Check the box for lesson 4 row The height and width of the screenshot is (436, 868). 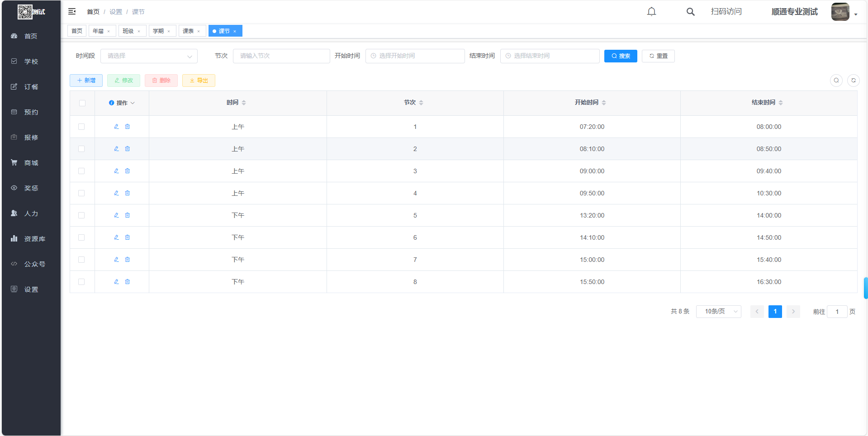(81, 193)
